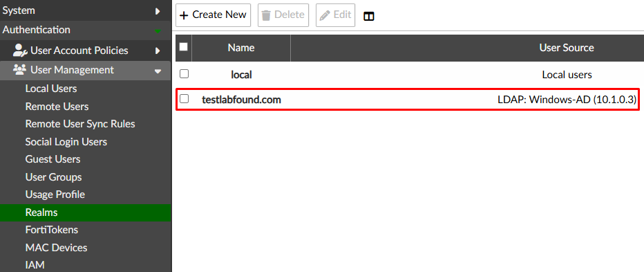The height and width of the screenshot is (272, 644).
Task: Expand User Account Policies arrow
Action: pyautogui.click(x=158, y=51)
